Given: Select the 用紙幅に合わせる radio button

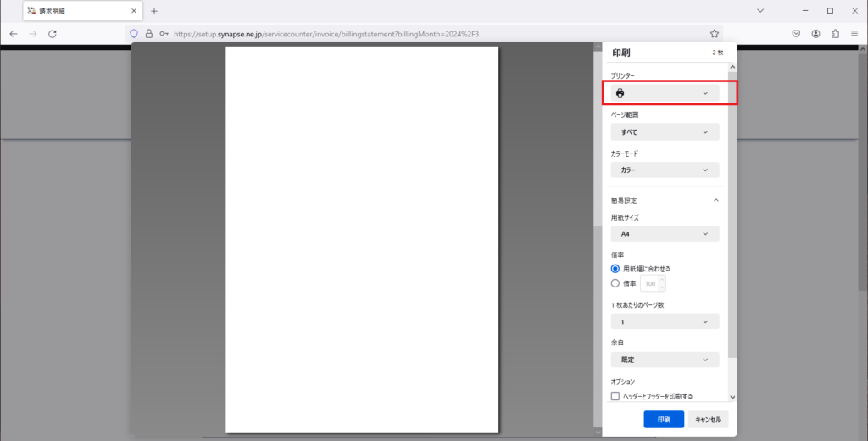Looking at the screenshot, I should (x=615, y=269).
